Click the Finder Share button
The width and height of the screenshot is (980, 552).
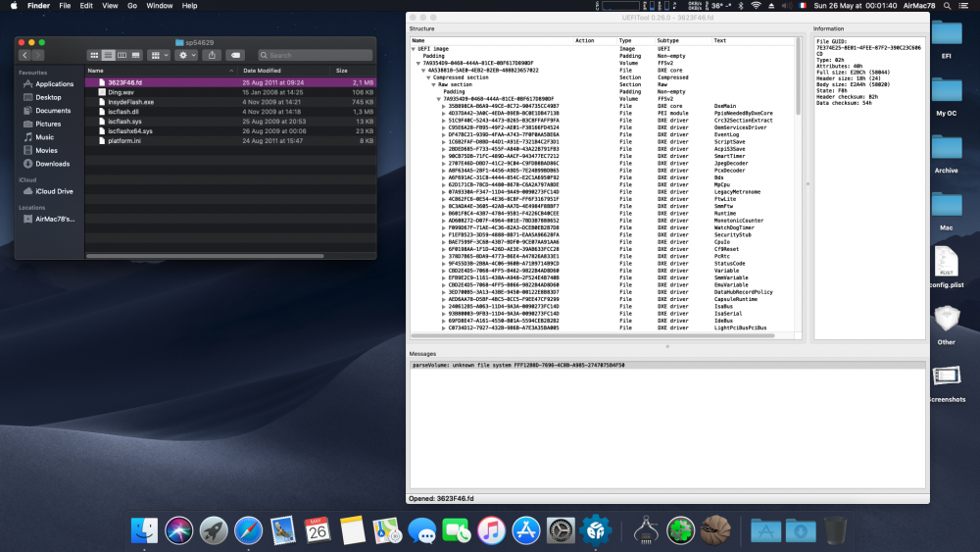[212, 55]
